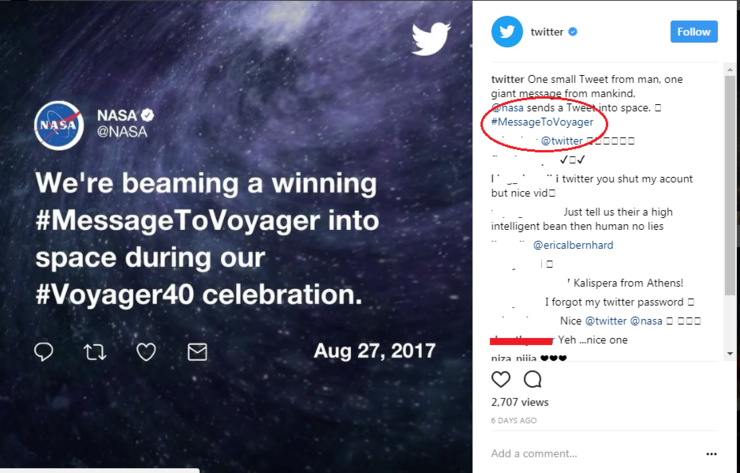740x473 pixels.
Task: Click the retweet arrows icon in the tweet
Action: [x=95, y=351]
